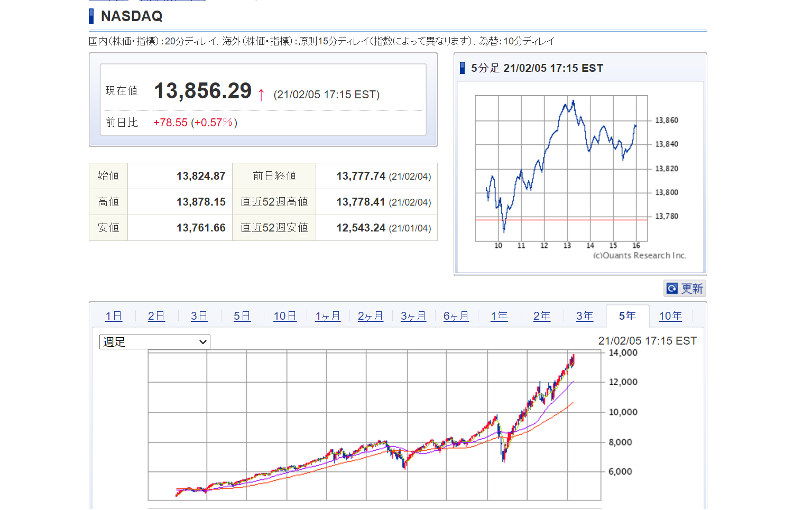The height and width of the screenshot is (510, 812).
Task: Choose the 3日 chart range tab
Action: [x=199, y=316]
